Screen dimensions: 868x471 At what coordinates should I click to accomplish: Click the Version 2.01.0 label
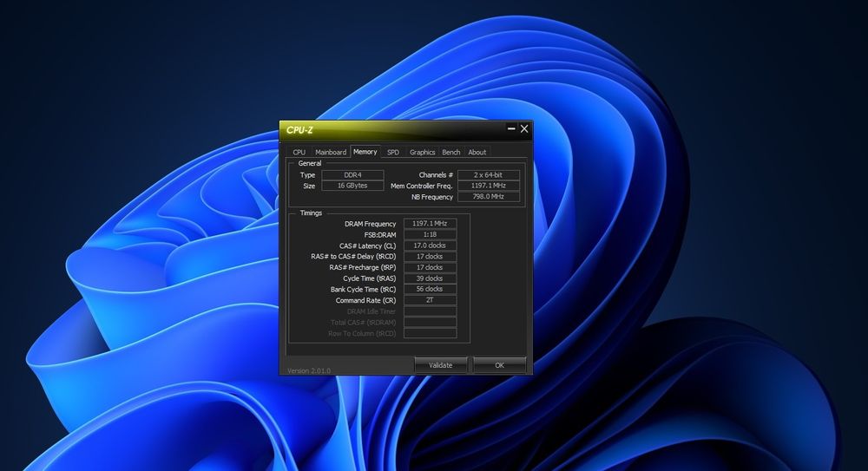[309, 371]
